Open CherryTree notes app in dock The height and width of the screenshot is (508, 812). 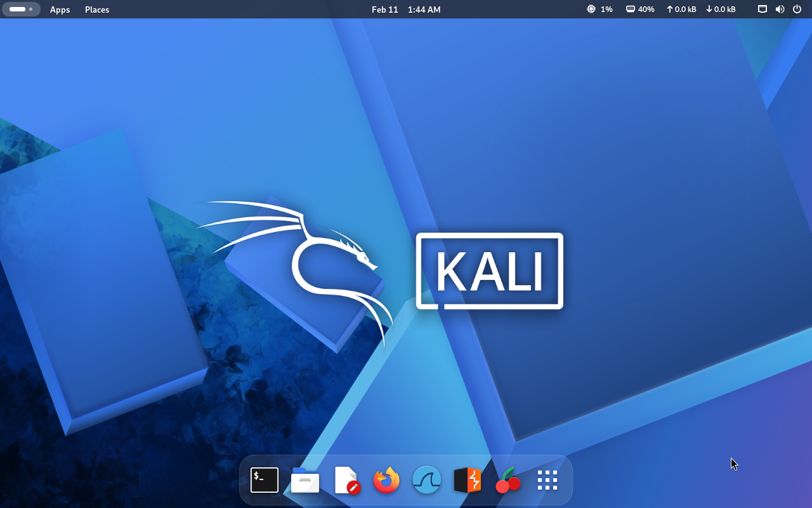point(508,480)
